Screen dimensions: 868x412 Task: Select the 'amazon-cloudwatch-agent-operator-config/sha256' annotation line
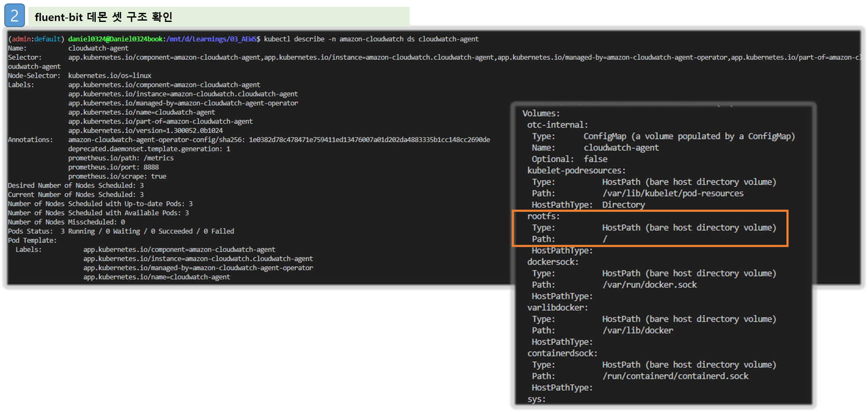pyautogui.click(x=279, y=140)
